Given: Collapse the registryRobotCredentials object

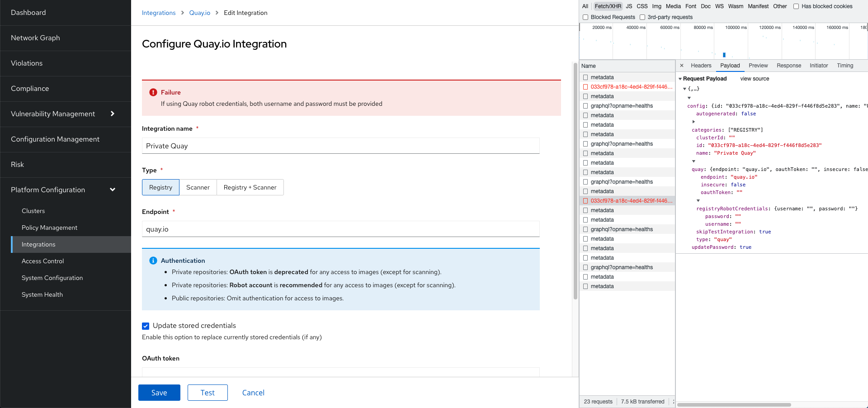Looking at the screenshot, I should 698,200.
